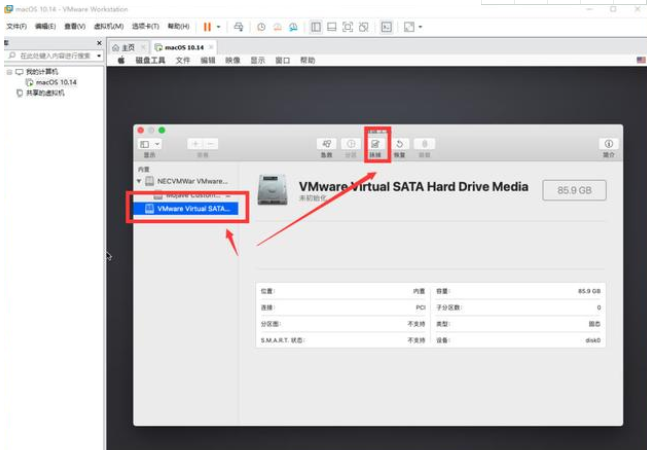Collapse 我的计算机 tree node

pos(8,72)
